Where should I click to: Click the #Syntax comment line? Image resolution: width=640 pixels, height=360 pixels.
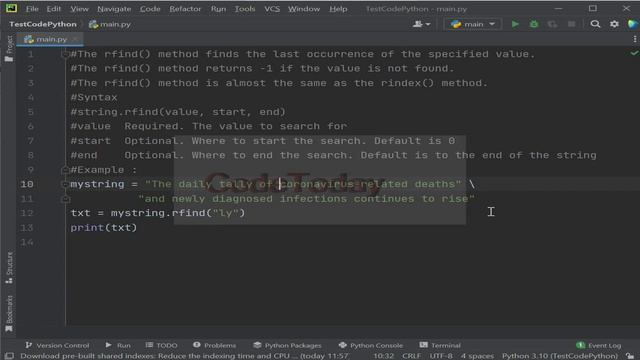(x=94, y=97)
